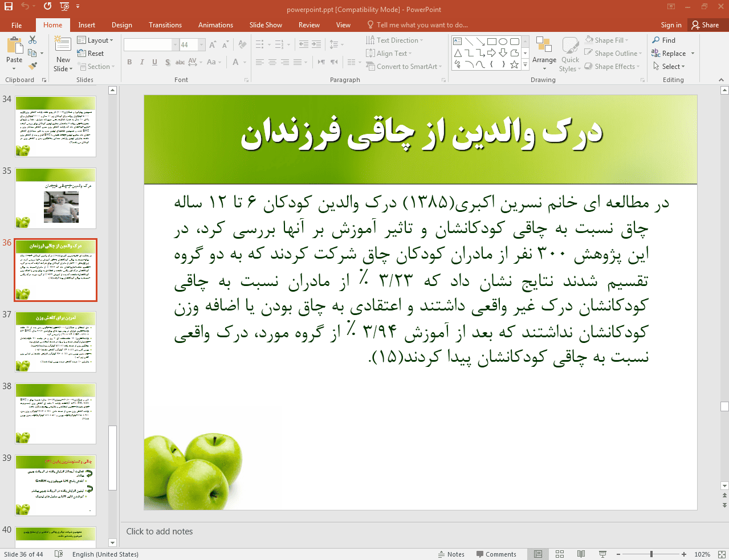Viewport: 729px width, 560px height.
Task: Switch to Reading View icon
Action: (581, 554)
